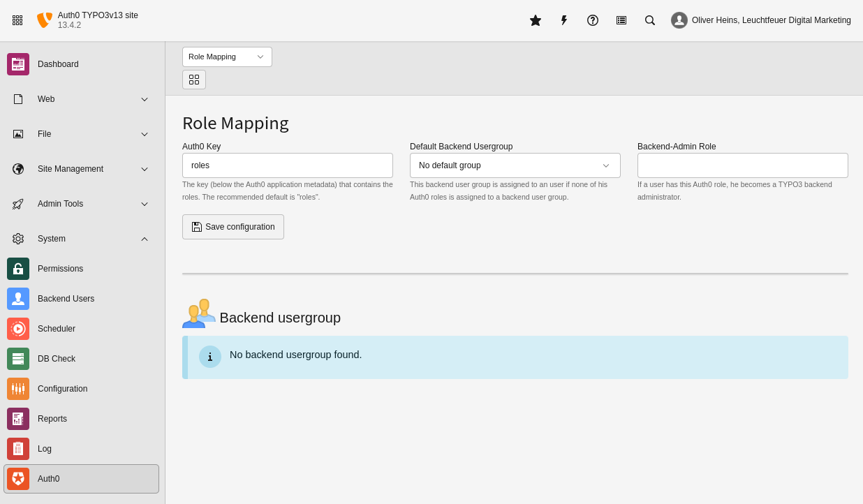
Task: Click the DB Check icon
Action: pos(18,359)
